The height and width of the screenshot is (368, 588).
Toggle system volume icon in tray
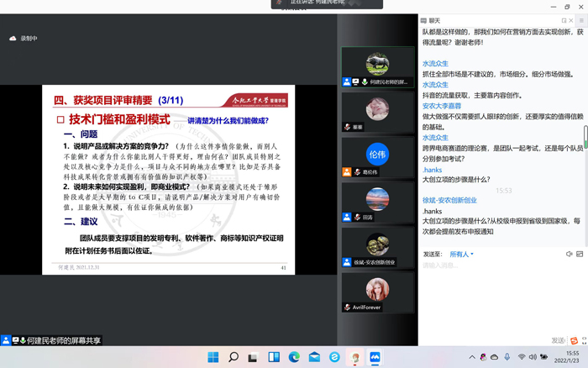click(534, 357)
